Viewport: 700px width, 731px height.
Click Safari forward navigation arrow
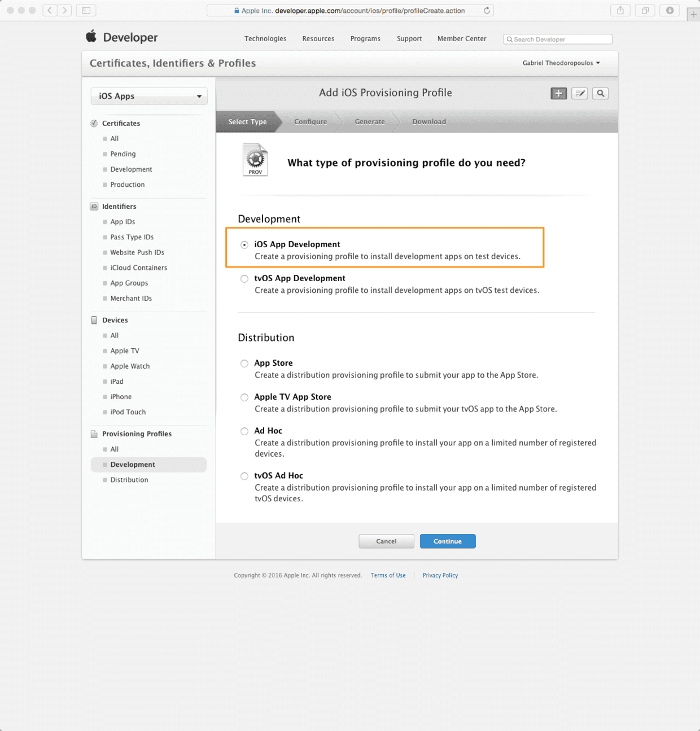64,10
